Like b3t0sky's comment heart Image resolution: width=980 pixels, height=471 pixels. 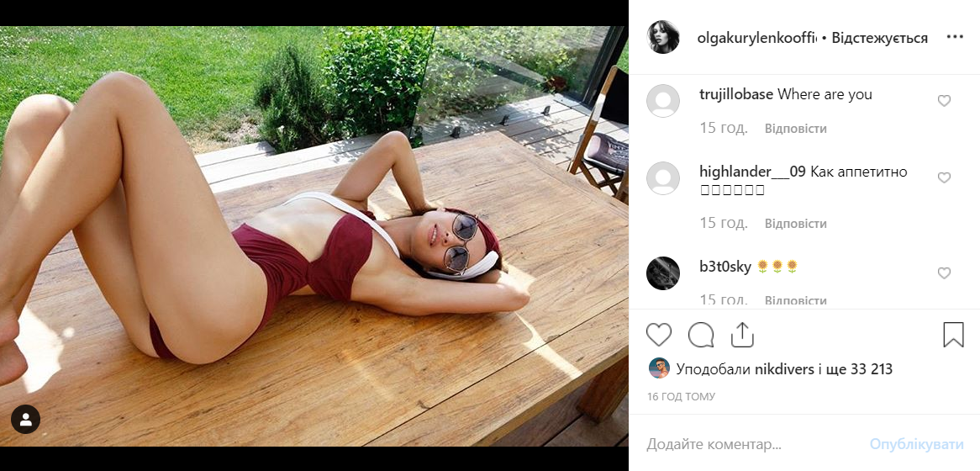point(944,273)
